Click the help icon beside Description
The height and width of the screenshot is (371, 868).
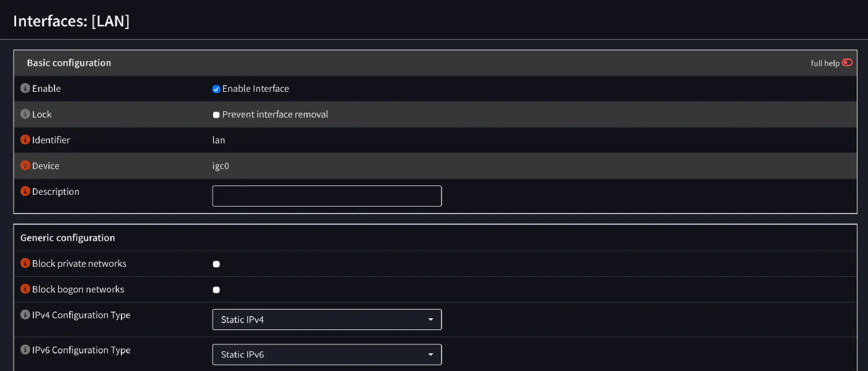coord(25,192)
